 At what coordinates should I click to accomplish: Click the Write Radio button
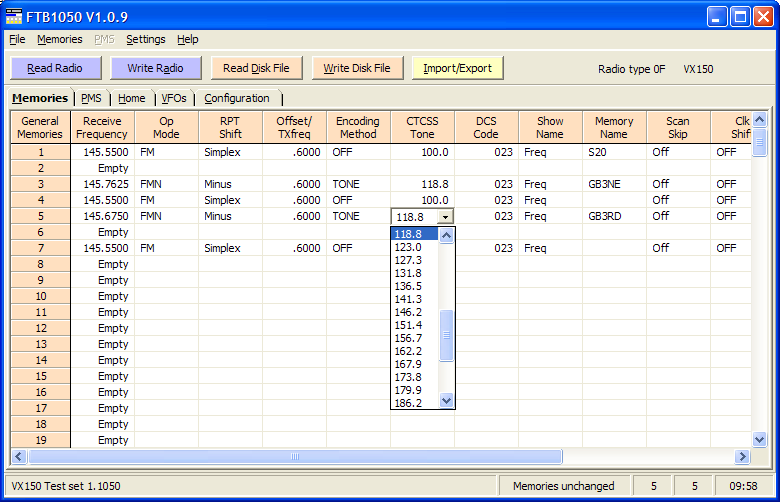[155, 68]
